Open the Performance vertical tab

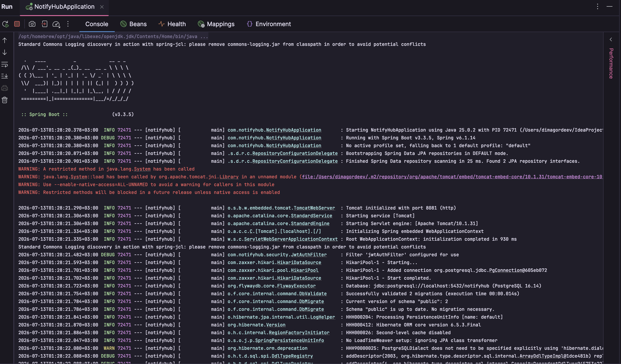[611, 63]
